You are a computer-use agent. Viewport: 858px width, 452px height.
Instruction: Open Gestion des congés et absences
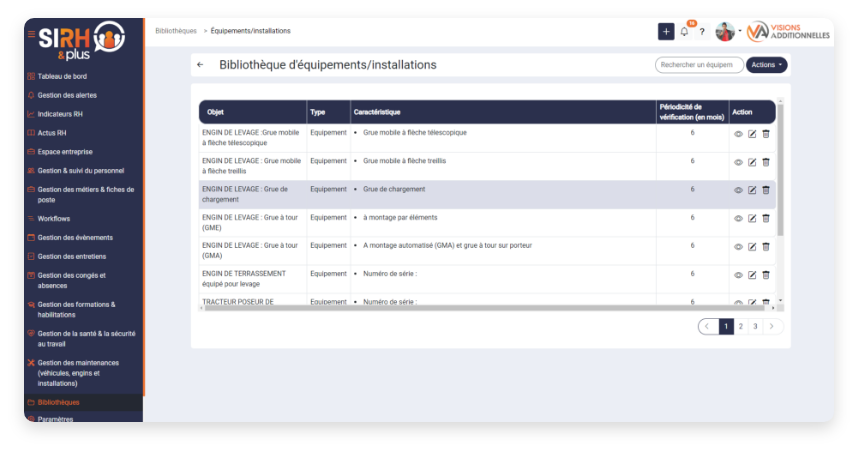pos(71,281)
